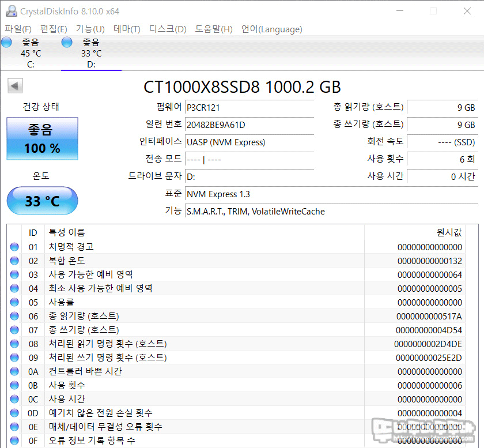Click the standard field NVM Express 1.3

tap(331, 194)
